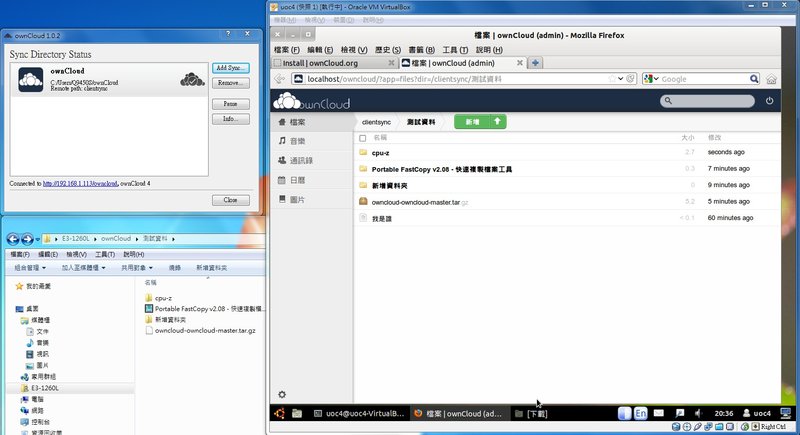
Task: Open Firefox 歷史 (S) menu
Action: click(388, 49)
